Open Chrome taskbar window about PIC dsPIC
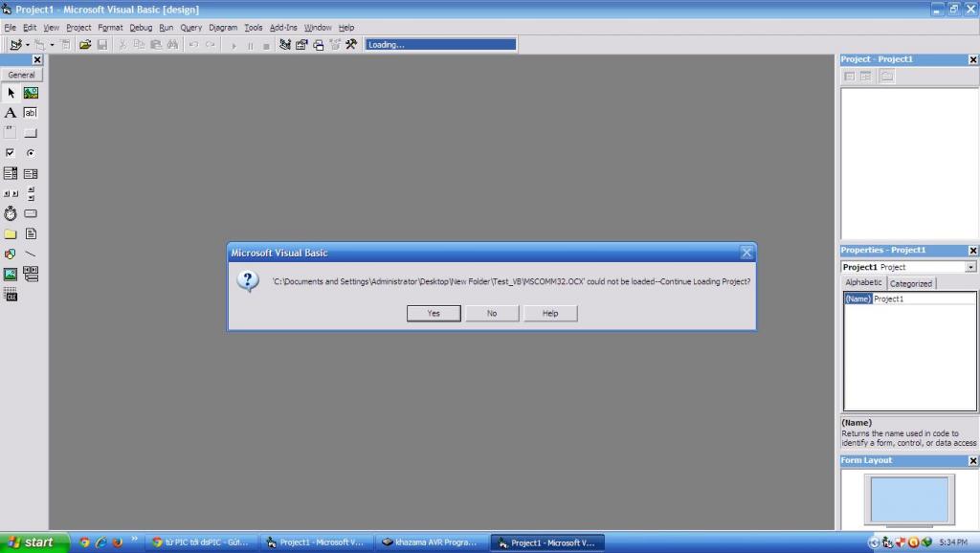Image resolution: width=980 pixels, height=553 pixels. coord(201,542)
